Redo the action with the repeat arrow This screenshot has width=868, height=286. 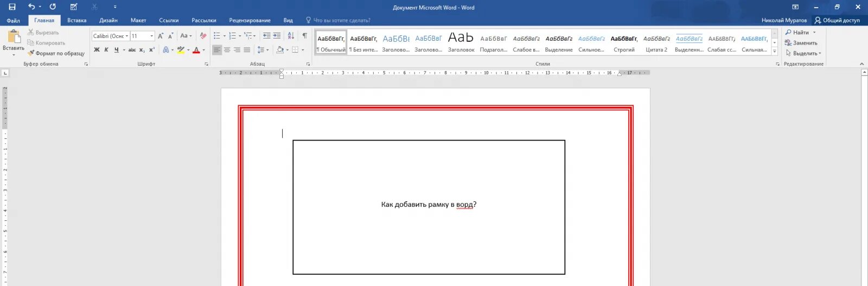(53, 7)
